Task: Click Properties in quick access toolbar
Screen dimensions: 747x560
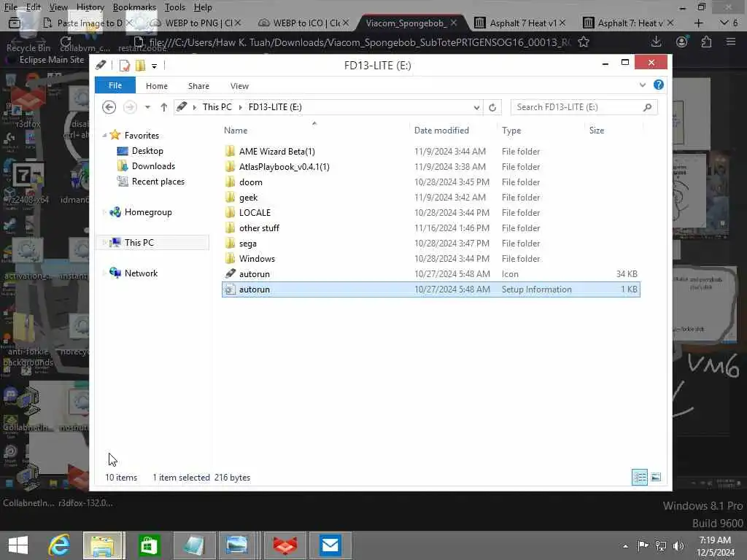Action: point(125,65)
